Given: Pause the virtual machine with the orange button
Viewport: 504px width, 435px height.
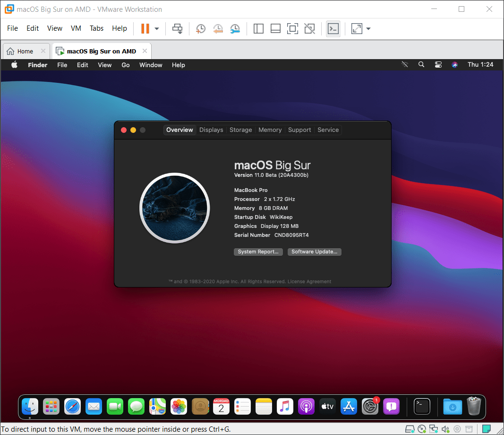Looking at the screenshot, I should click(x=145, y=29).
